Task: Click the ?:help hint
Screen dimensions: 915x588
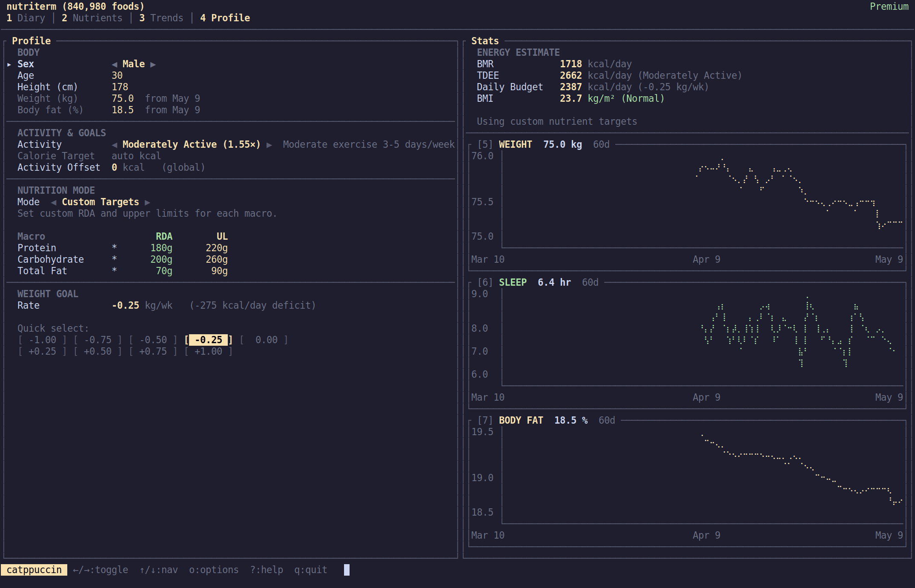Action: (267, 570)
